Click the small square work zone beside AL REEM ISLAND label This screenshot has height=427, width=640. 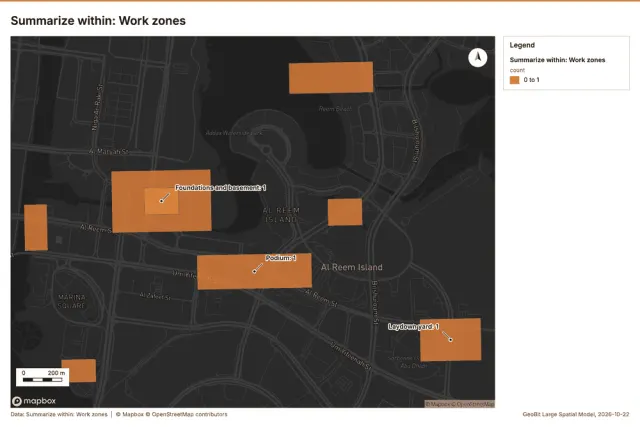(345, 212)
